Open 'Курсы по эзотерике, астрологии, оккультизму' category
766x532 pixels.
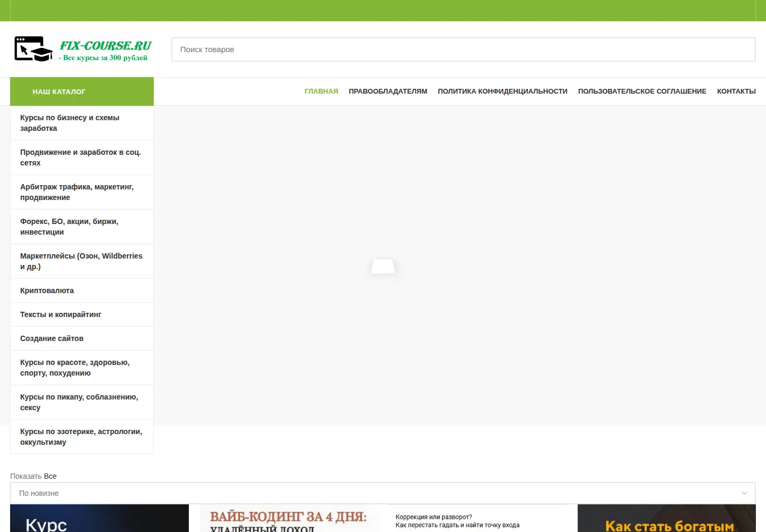82,437
